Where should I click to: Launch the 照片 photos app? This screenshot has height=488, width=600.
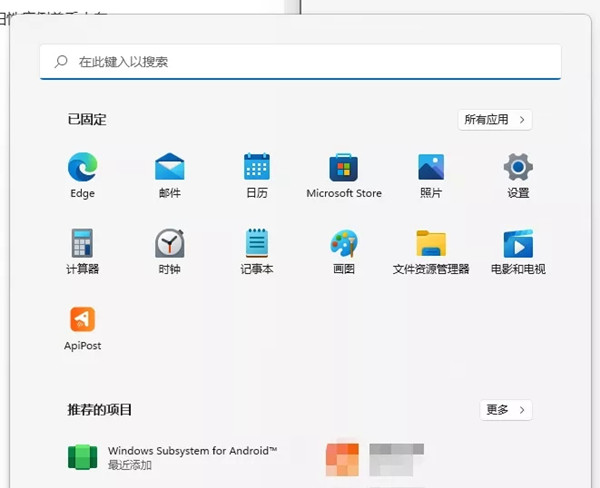(431, 167)
